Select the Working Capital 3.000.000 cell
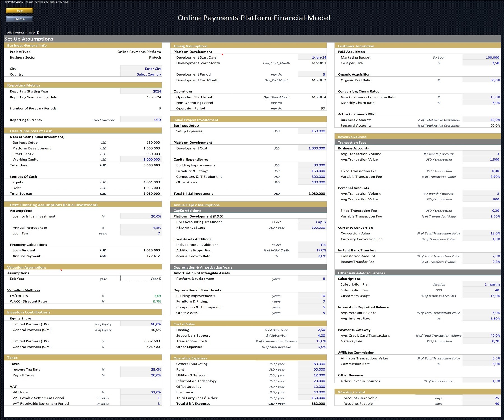The image size is (504, 420). click(141, 160)
